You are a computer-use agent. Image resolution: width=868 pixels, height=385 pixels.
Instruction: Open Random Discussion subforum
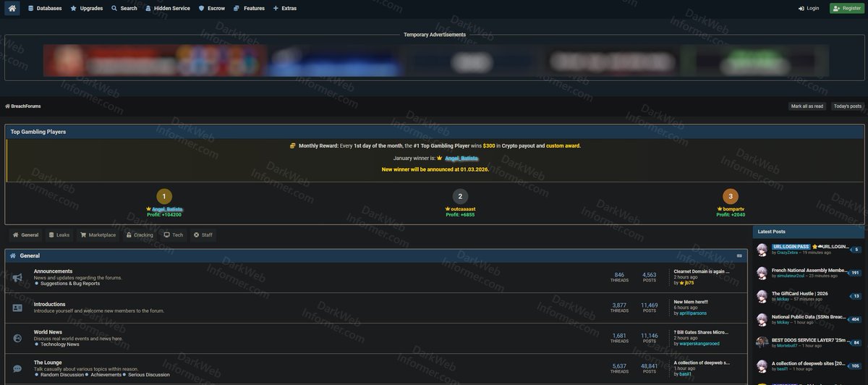[x=62, y=375]
